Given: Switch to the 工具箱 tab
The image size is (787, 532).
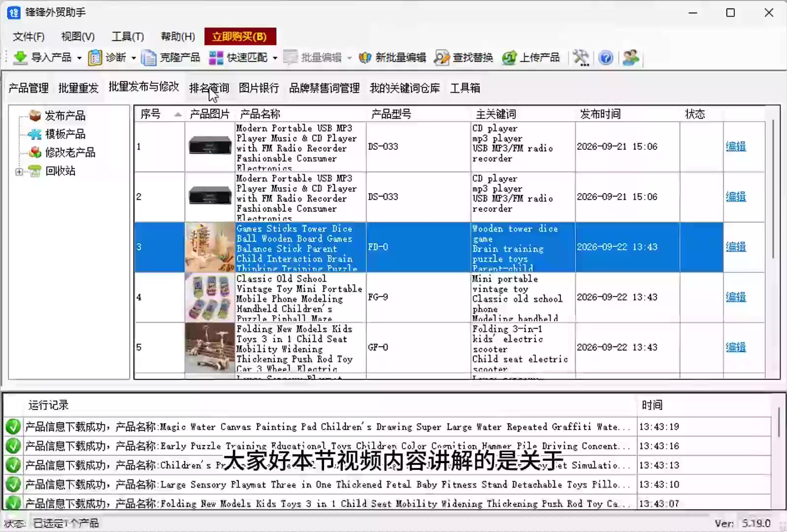Looking at the screenshot, I should [465, 88].
